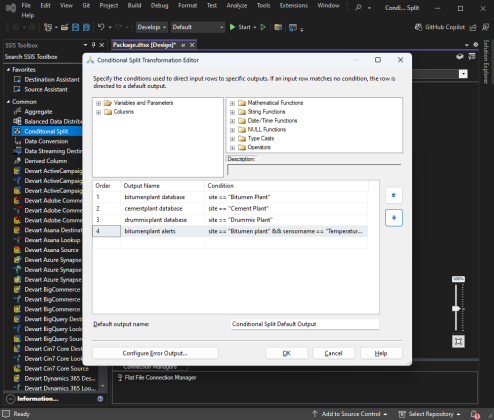The image size is (494, 420).
Task: Click the Save All toolbar icon
Action: click(86, 27)
